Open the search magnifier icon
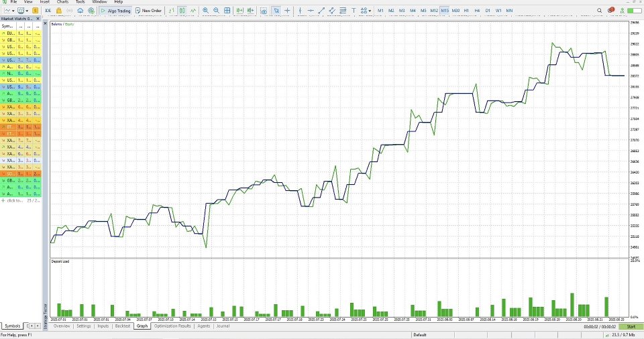This screenshot has width=644, height=339. coord(599,11)
